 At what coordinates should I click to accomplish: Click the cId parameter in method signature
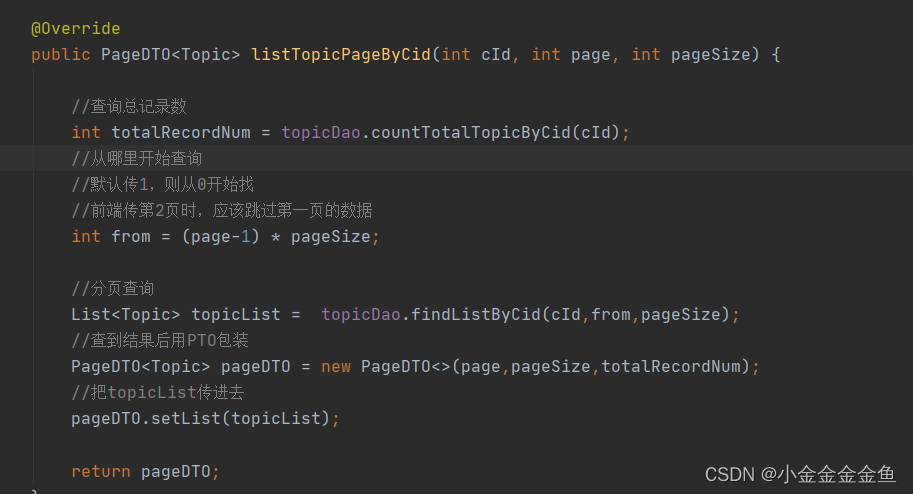[x=496, y=55]
